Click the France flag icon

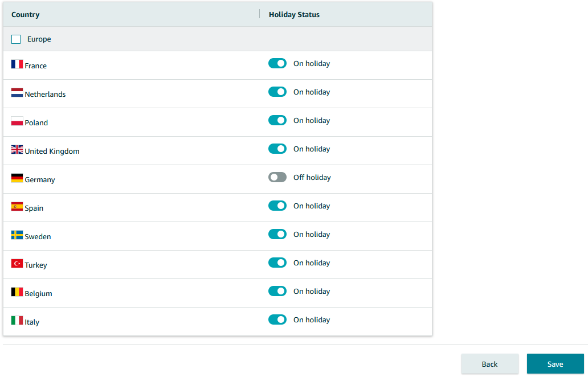(17, 64)
